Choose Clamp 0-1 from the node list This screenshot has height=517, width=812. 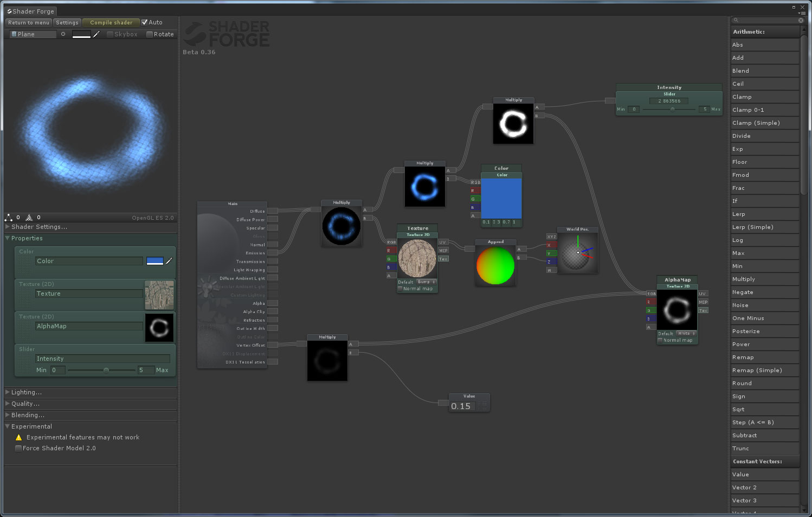(765, 110)
